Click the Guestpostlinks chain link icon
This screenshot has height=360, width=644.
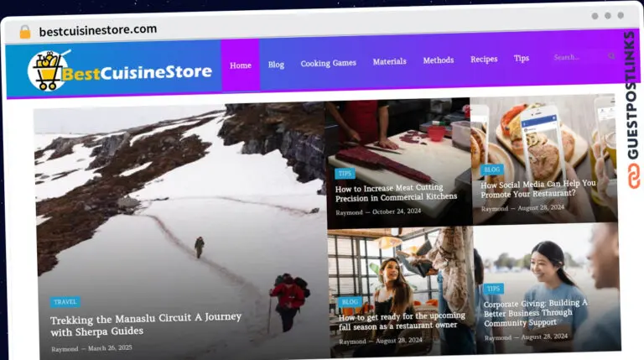[x=633, y=176]
